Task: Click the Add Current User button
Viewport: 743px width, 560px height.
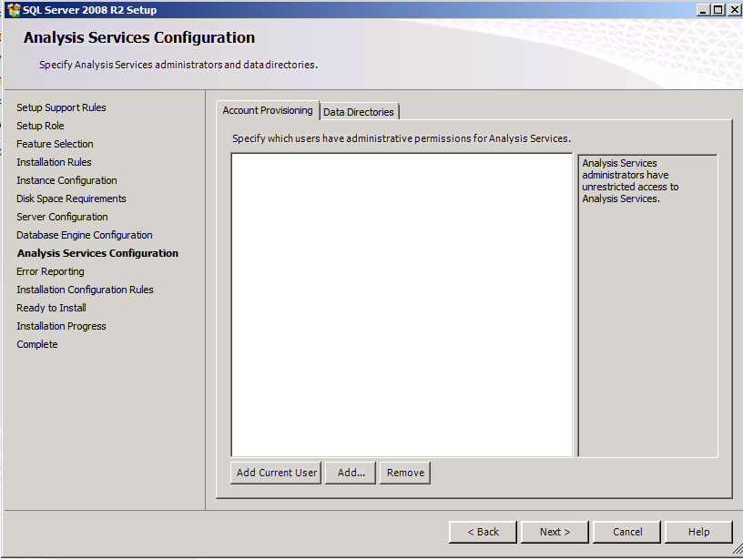Action: pyautogui.click(x=276, y=473)
